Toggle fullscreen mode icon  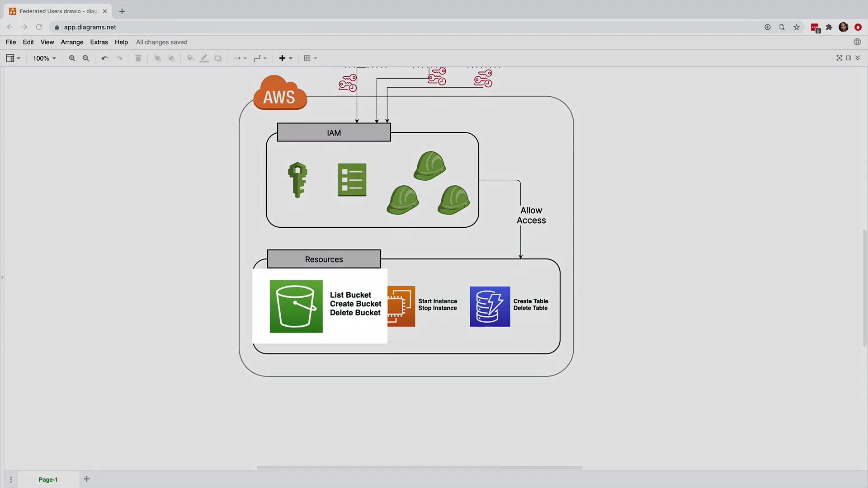click(840, 58)
